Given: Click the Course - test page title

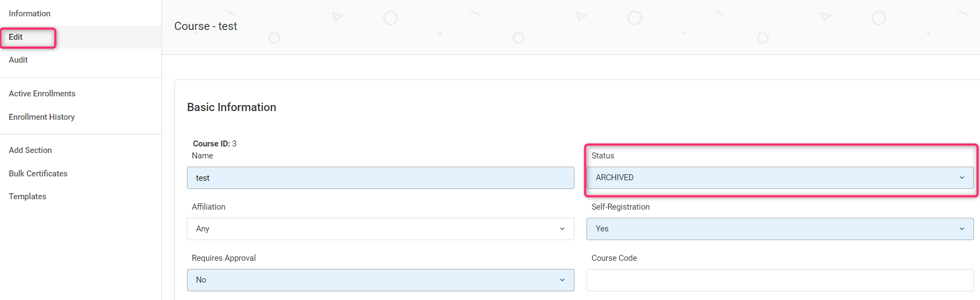Looking at the screenshot, I should coord(205,26).
